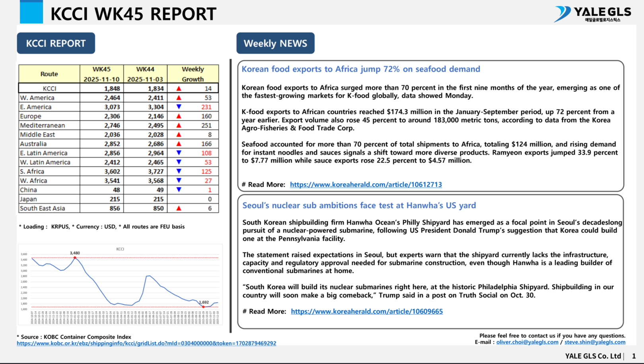Open the Korea Herald article 10609665 link

coord(366,312)
